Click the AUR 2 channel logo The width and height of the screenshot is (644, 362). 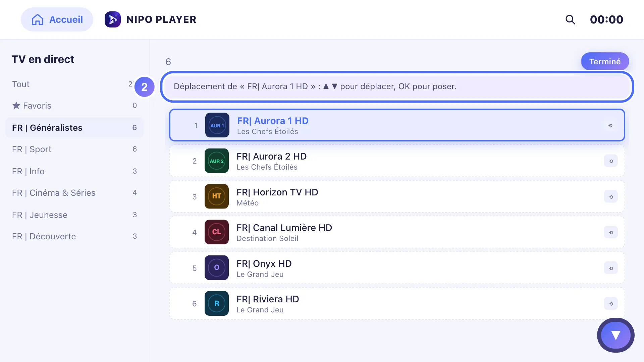click(216, 161)
